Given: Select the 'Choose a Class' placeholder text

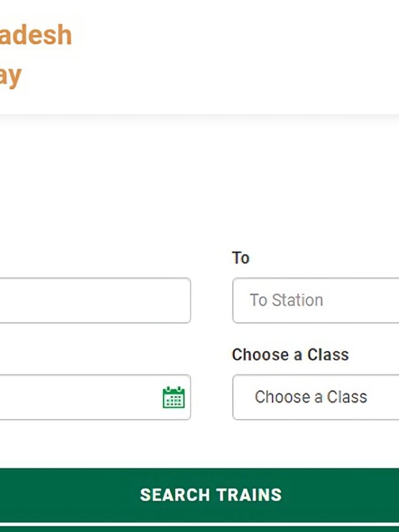Looking at the screenshot, I should (x=311, y=397).
